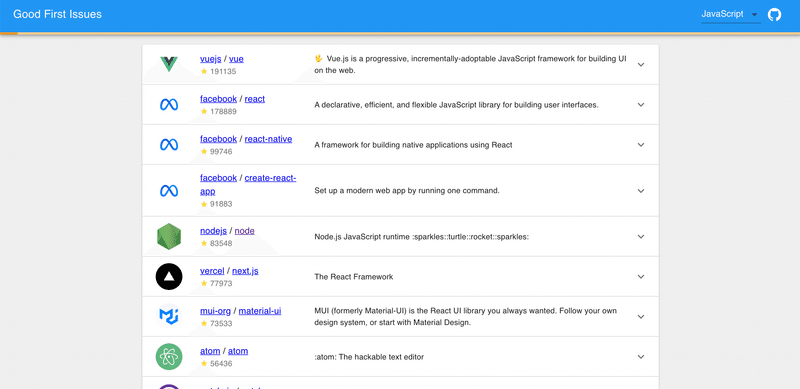Click the Vue logo avatar

pos(169,64)
